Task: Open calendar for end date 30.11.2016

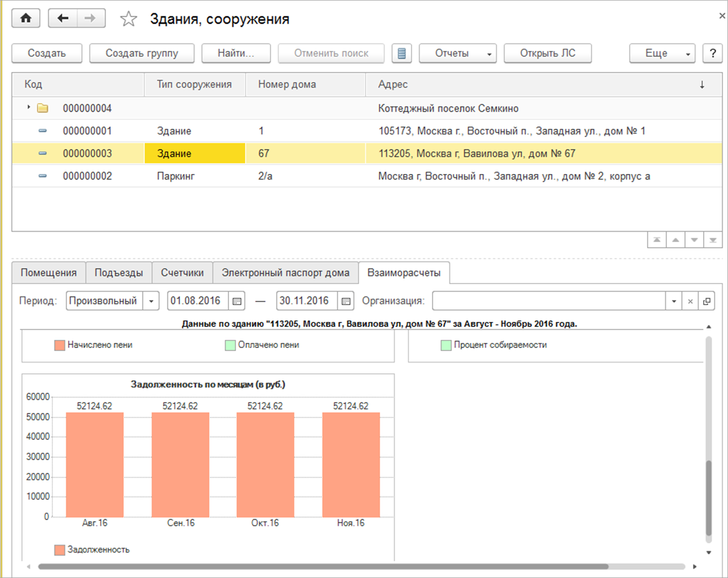Action: 346,301
